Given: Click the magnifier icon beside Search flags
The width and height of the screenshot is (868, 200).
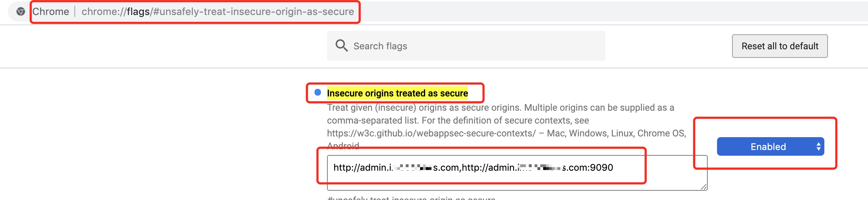Looking at the screenshot, I should [x=341, y=46].
